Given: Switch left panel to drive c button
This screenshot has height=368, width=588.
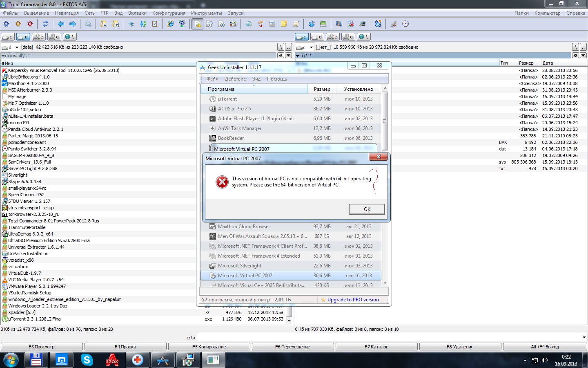Looking at the screenshot, I should [x=8, y=37].
